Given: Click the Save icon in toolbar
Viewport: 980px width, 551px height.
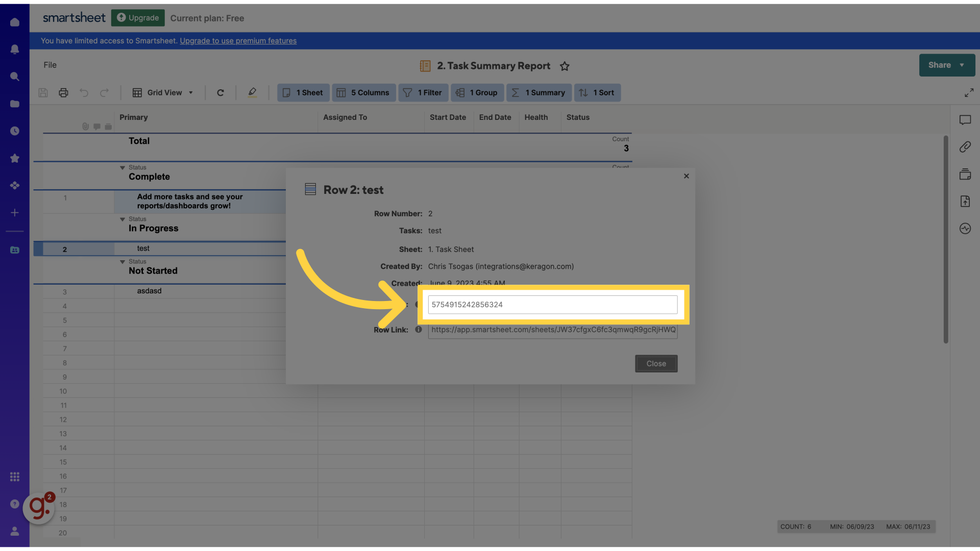Looking at the screenshot, I should click(43, 92).
